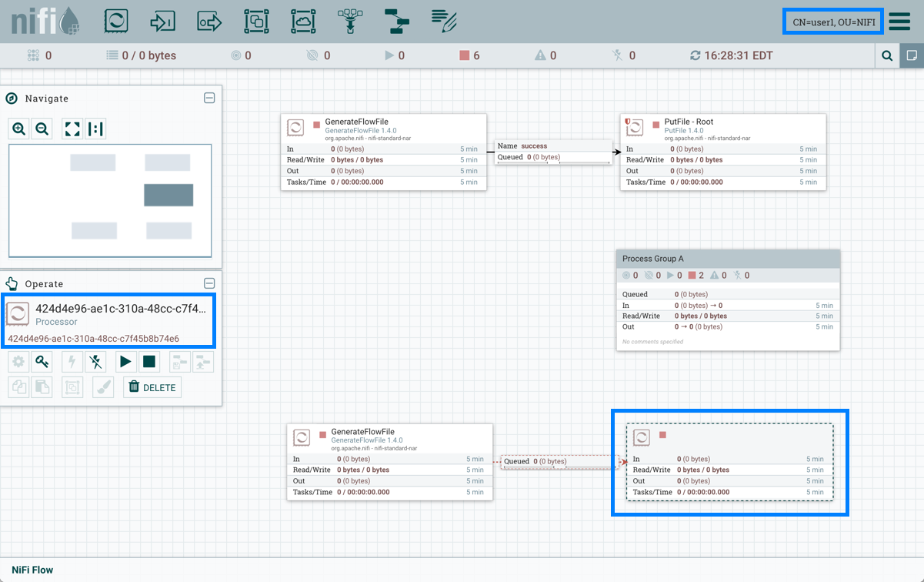The image size is (924, 582).
Task: Select the Funnel toolbar icon
Action: (350, 22)
